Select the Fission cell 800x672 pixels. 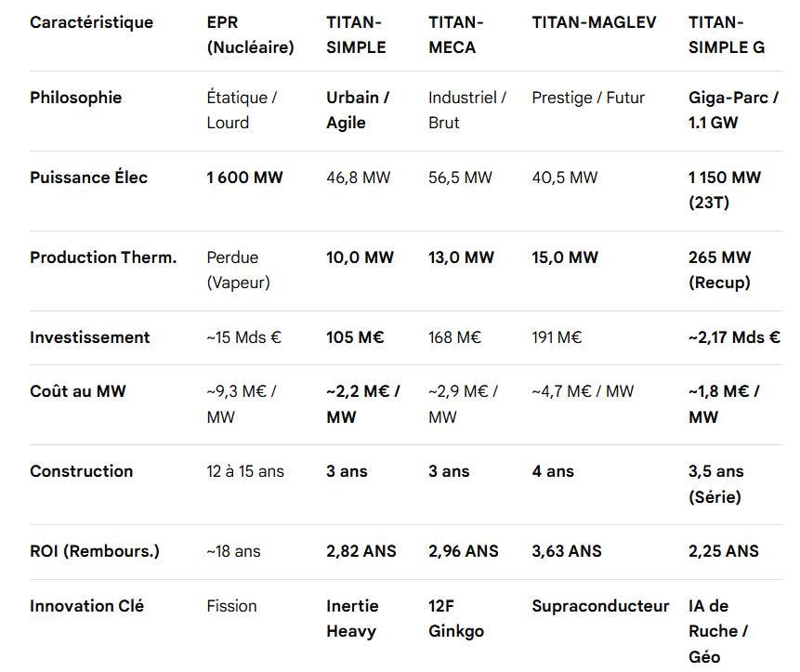coord(231,606)
